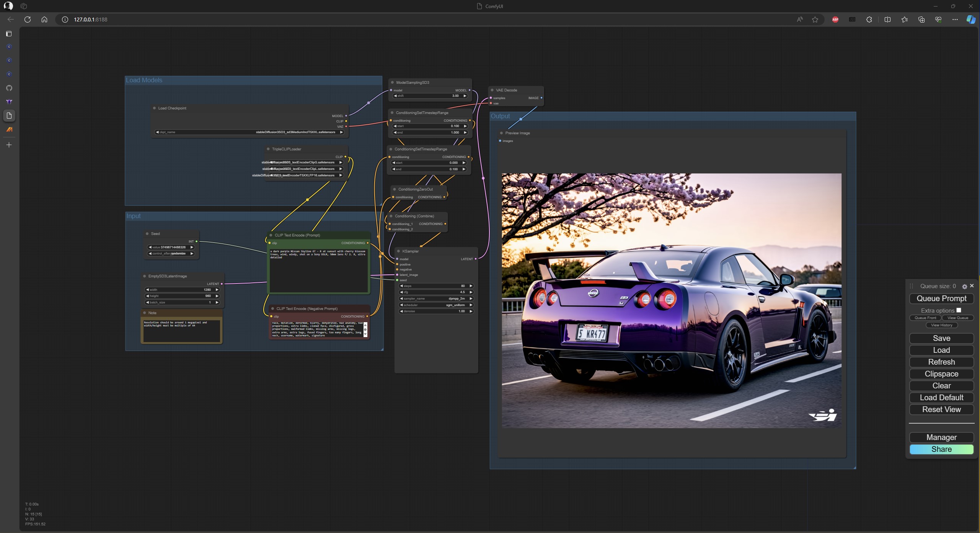
Task: Increase steps with its right arrow
Action: [x=471, y=286]
